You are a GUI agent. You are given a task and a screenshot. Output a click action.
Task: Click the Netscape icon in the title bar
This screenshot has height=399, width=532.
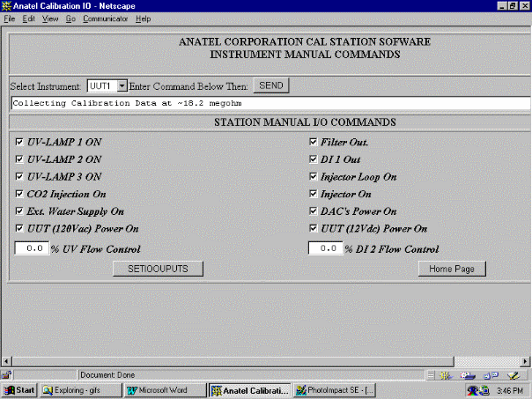6,6
